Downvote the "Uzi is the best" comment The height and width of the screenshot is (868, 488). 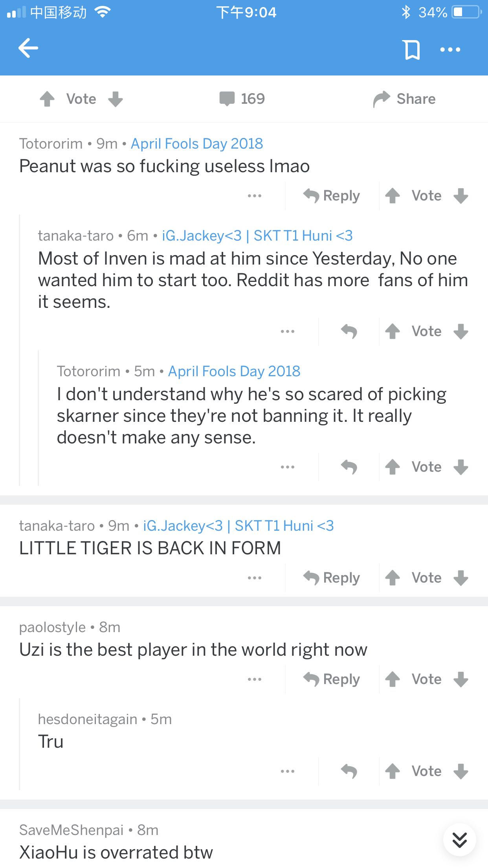pyautogui.click(x=460, y=679)
